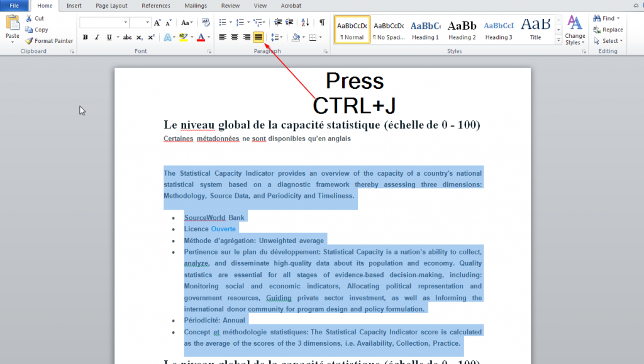The height and width of the screenshot is (364, 644).
Task: Open the Clipboard pane launcher
Action: click(72, 52)
